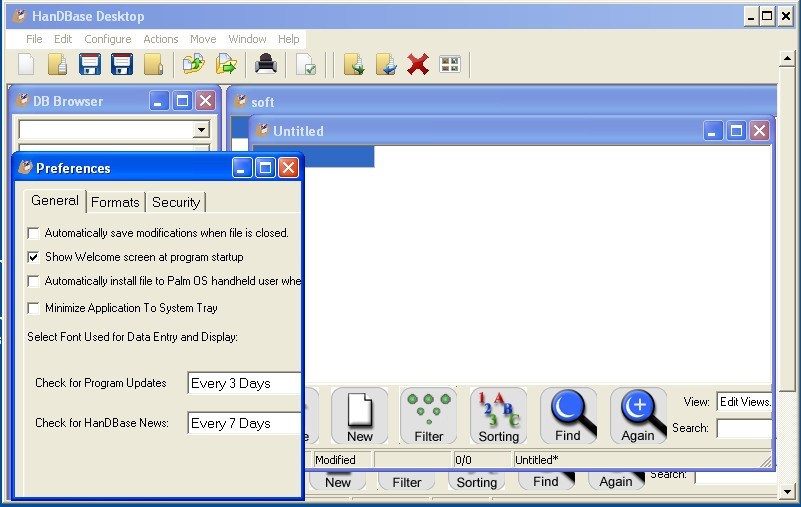Open the Help menu
The image size is (801, 507).
pos(289,39)
